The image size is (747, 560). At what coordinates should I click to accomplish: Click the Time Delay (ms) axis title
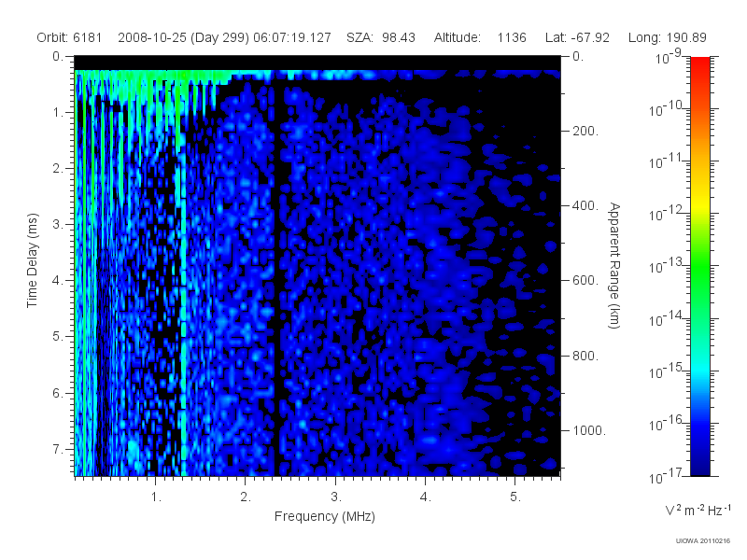[x=32, y=260]
